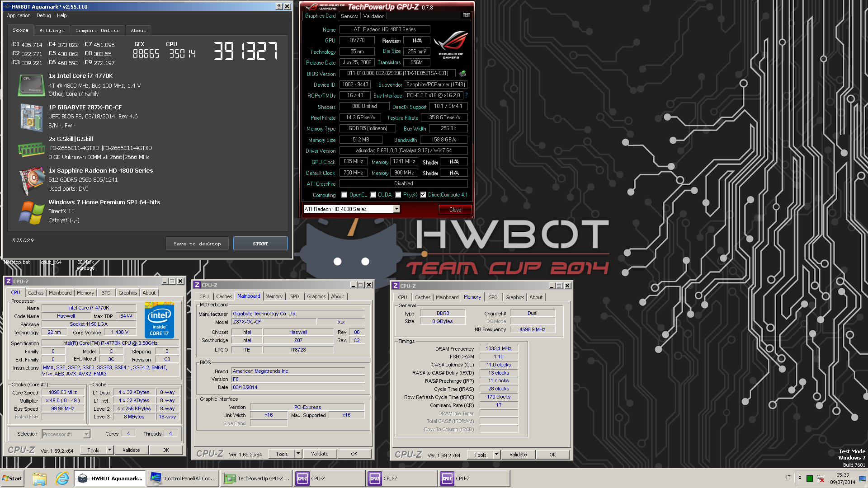Open the Processor #1 selection dropdown
Viewport: 868px width, 488px height.
coord(86,434)
